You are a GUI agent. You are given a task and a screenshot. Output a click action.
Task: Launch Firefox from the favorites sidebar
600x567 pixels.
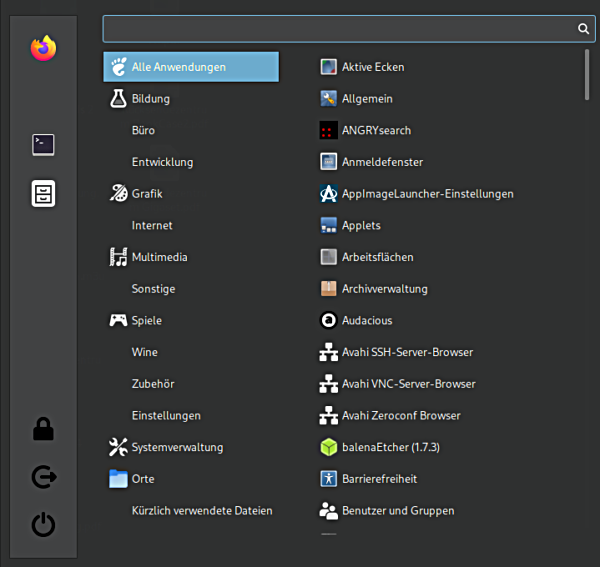click(x=43, y=49)
